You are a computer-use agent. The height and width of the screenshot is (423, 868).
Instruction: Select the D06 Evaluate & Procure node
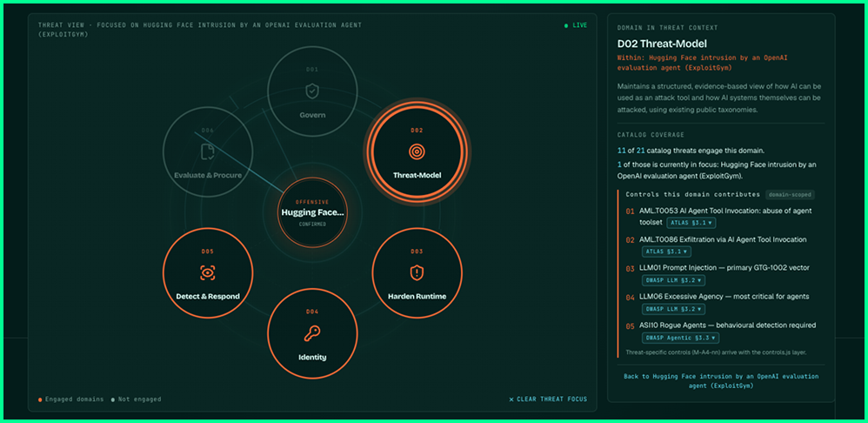coord(208,151)
